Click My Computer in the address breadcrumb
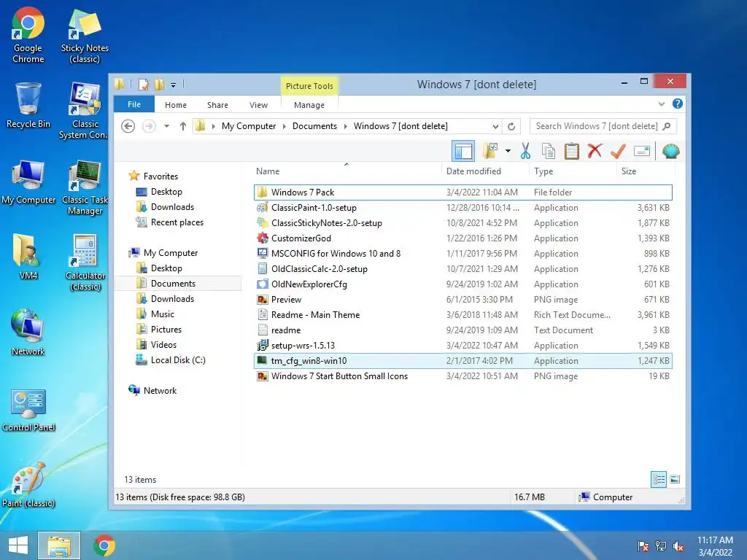Screen dimensions: 747x560 pos(249,126)
